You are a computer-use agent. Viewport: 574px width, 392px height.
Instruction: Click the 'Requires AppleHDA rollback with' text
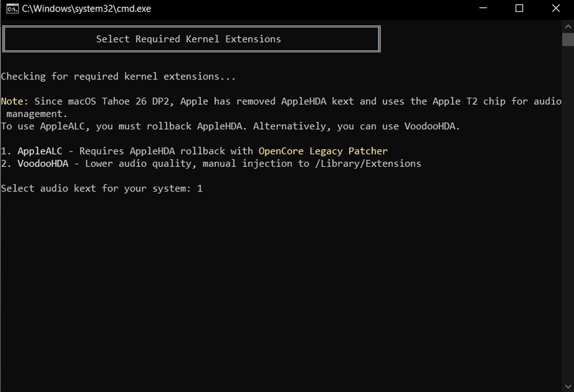(166, 151)
